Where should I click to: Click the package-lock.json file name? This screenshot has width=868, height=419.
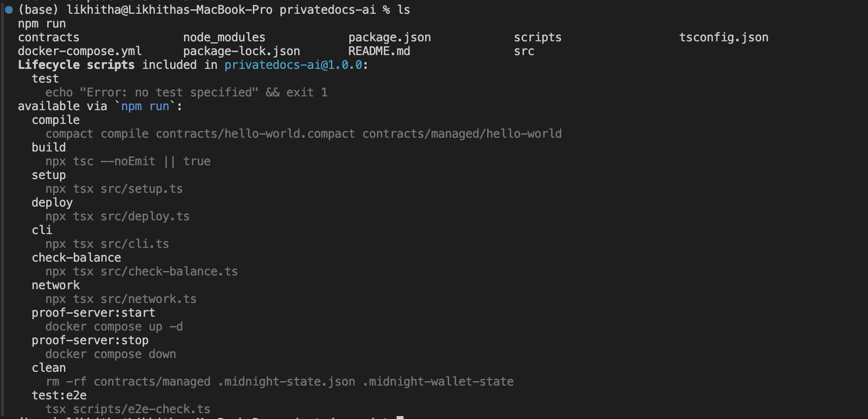[242, 51]
